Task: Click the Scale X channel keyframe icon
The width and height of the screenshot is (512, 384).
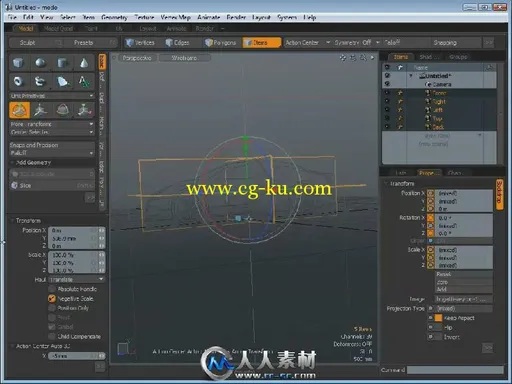Action: [x=431, y=250]
